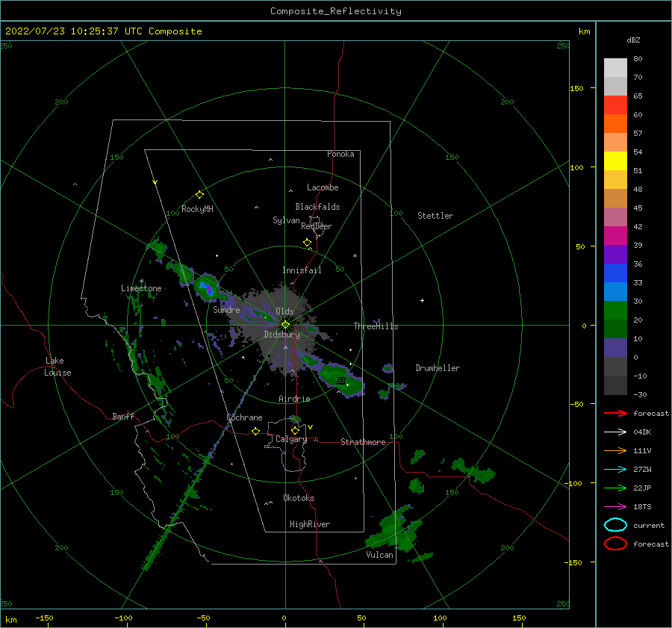Click the white asterisk marker above Limestone
The image size is (672, 628).
pos(141,282)
